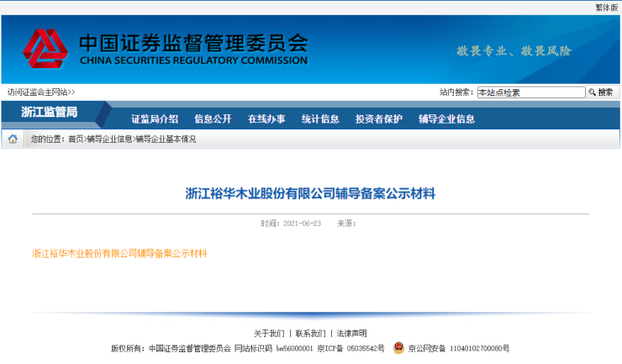Switch to Traditional Chinese (繁体版)
The image size is (622, 364).
click(606, 7)
